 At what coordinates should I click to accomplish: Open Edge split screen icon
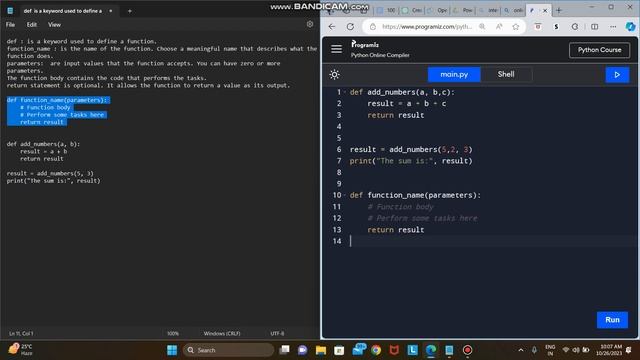594,27
